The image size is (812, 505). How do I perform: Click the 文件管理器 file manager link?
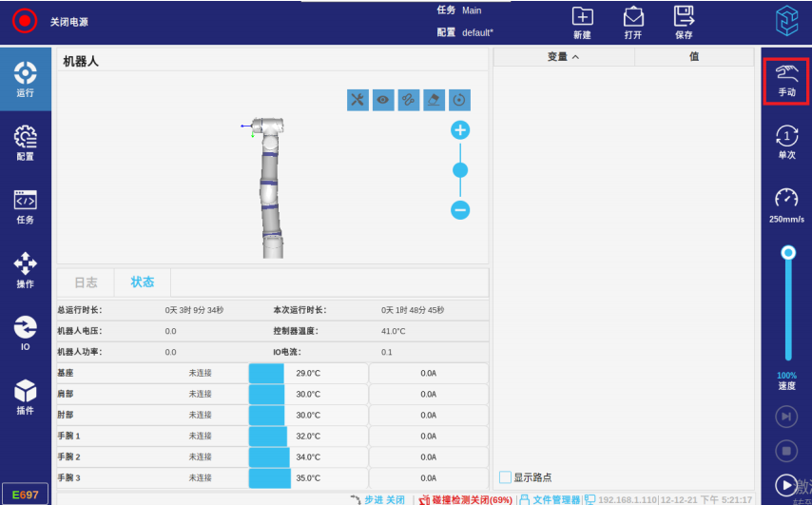[550, 499]
